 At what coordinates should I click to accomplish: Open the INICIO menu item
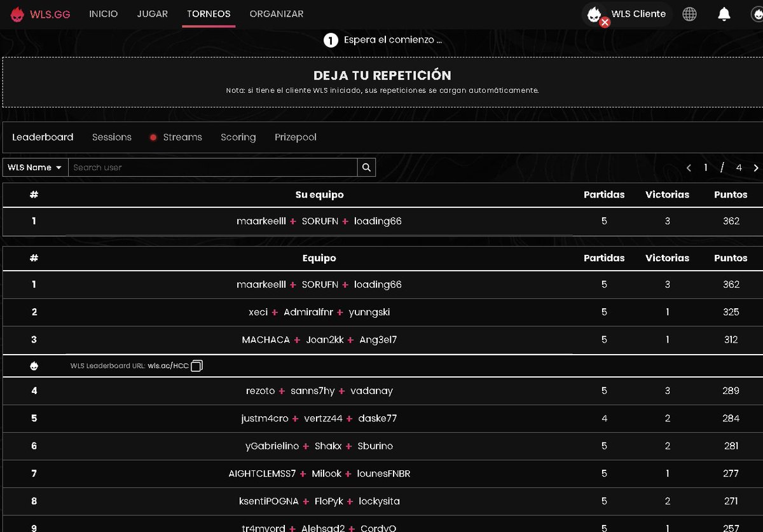[103, 14]
